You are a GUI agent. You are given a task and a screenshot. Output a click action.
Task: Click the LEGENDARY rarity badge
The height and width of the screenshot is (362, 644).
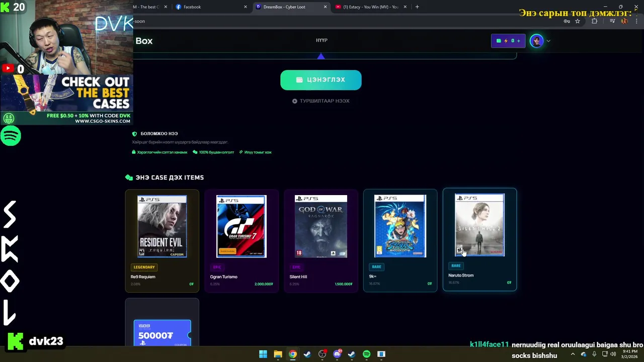[x=144, y=267]
